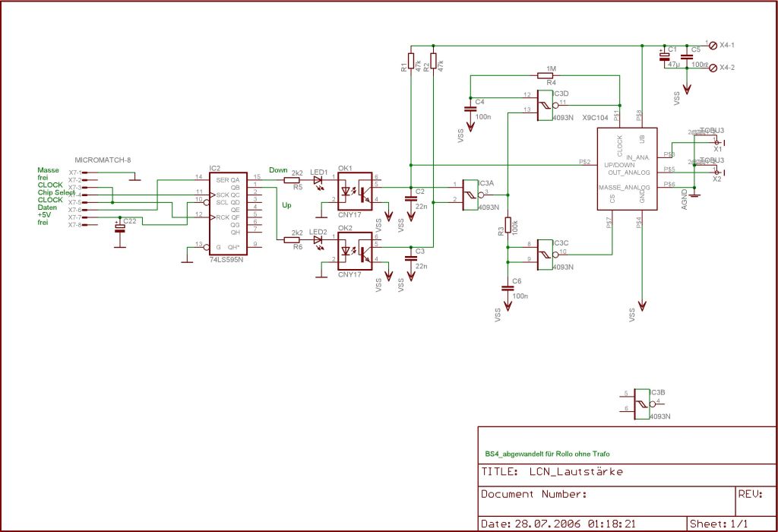
Task: Click the LED1 diode symbol
Action: (x=318, y=180)
